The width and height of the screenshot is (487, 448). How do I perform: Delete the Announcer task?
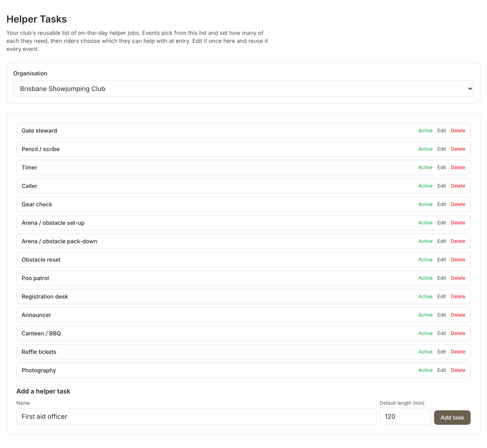tap(458, 315)
